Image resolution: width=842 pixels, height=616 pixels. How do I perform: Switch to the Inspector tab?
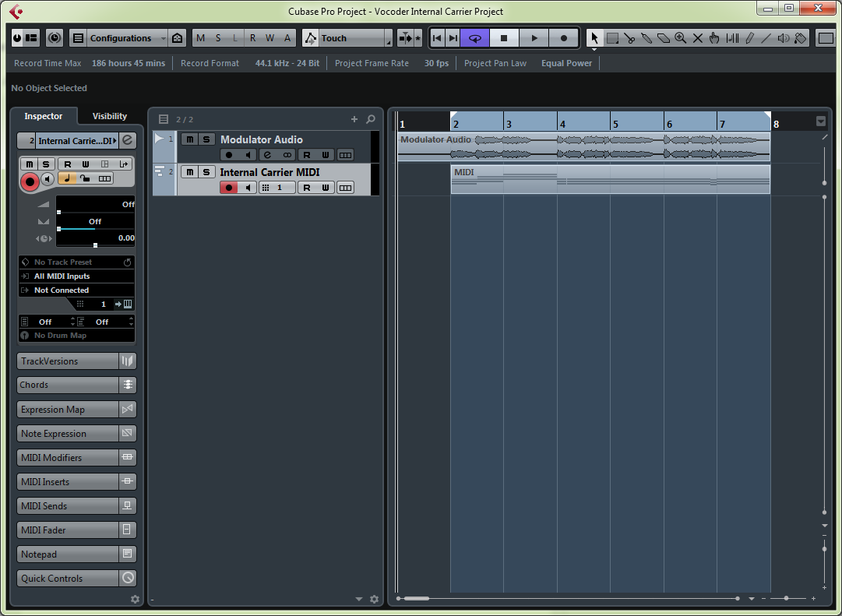(x=44, y=116)
